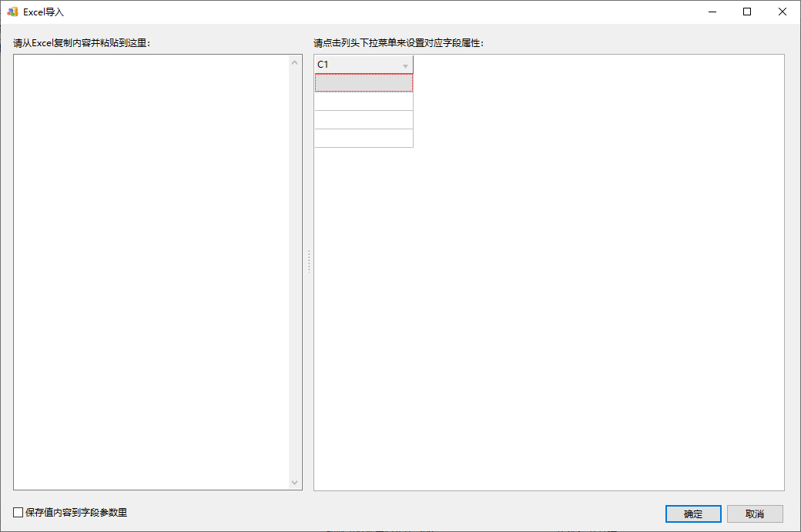Open the C1 column header dropdown
Screen dimensions: 801x532
pyautogui.click(x=405, y=66)
